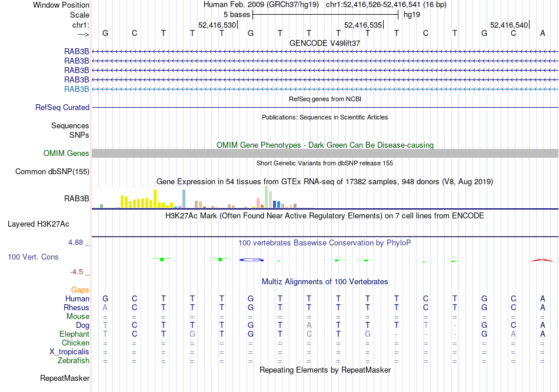This screenshot has height=392, width=559.
Task: Click the light-blue RAB3B transcript label
Action: (76, 89)
